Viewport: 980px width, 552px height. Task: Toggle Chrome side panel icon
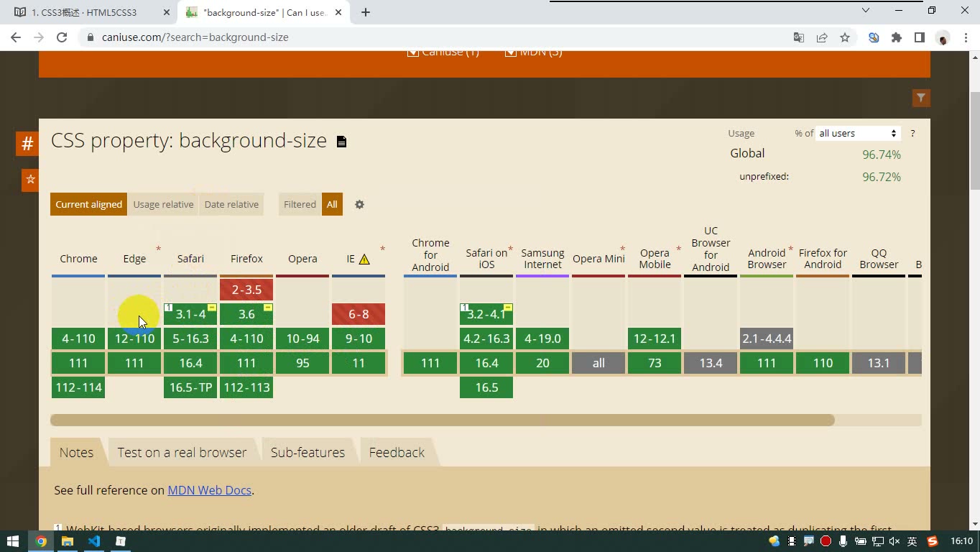[920, 37]
